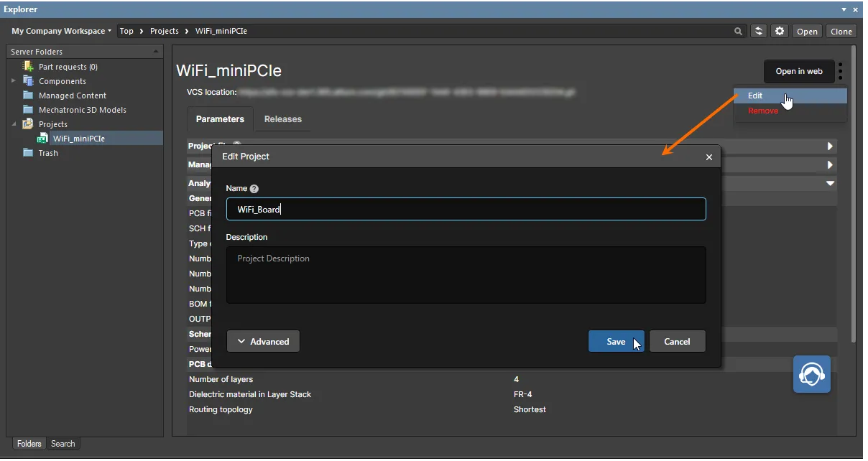Click the Name field containing WiFi_Board

pos(466,209)
